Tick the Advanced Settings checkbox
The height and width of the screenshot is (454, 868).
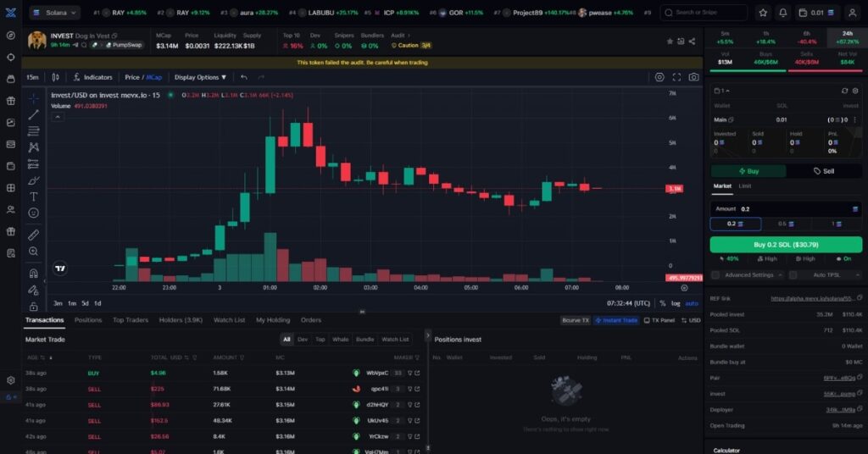pyautogui.click(x=715, y=274)
